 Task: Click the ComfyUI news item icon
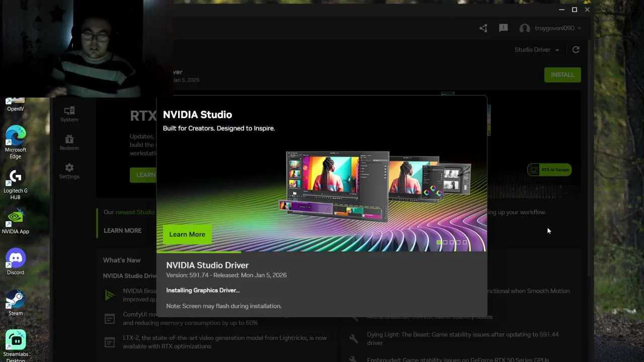pyautogui.click(x=110, y=319)
